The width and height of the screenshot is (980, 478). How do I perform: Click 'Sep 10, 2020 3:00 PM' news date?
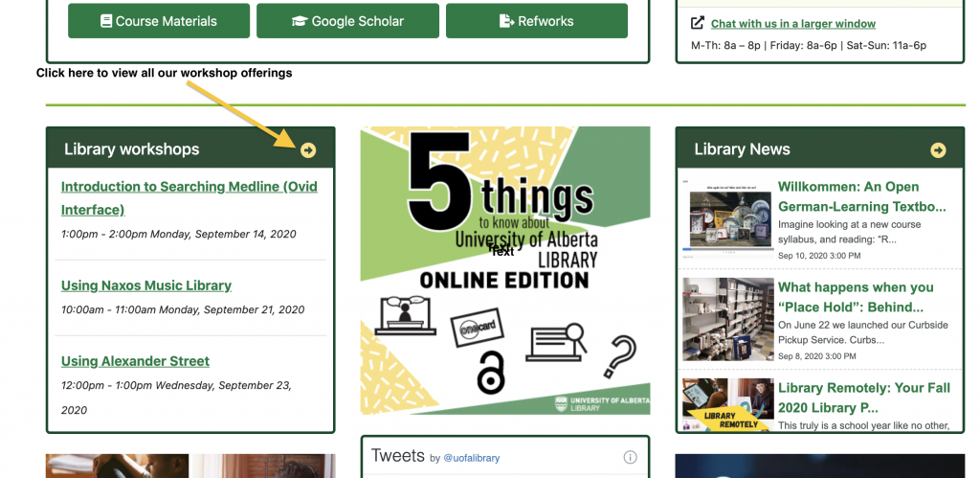point(819,255)
